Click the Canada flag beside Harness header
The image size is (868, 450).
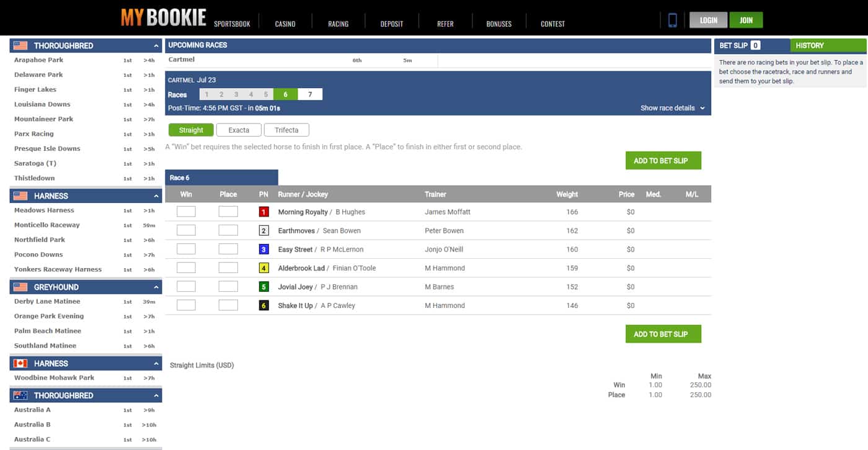pyautogui.click(x=20, y=363)
